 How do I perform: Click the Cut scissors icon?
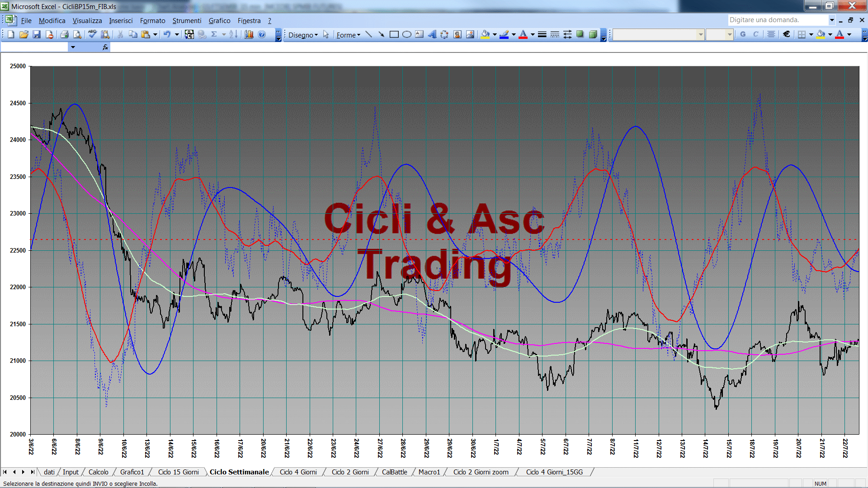click(120, 34)
